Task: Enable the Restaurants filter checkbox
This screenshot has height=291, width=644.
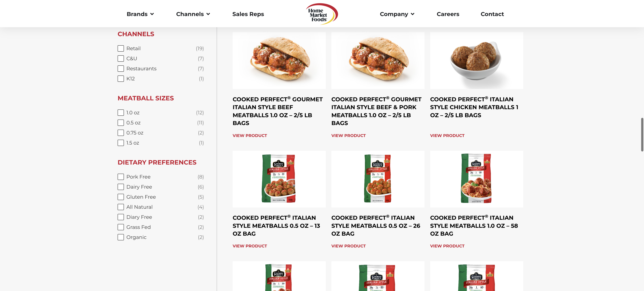Action: (121, 69)
